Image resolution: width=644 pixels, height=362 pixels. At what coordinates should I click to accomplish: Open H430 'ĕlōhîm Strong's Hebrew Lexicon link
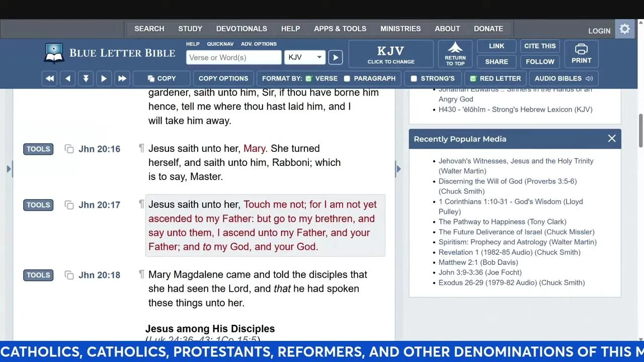pyautogui.click(x=515, y=109)
